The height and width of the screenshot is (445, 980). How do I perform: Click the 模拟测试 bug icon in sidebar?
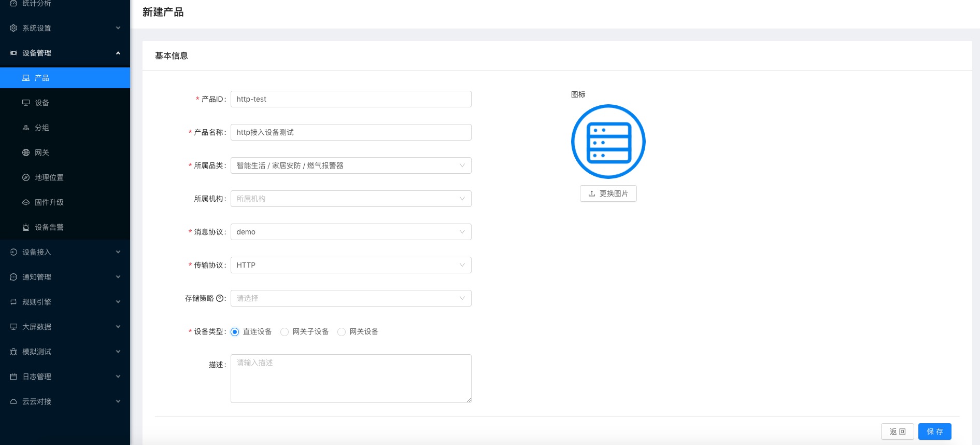click(13, 352)
